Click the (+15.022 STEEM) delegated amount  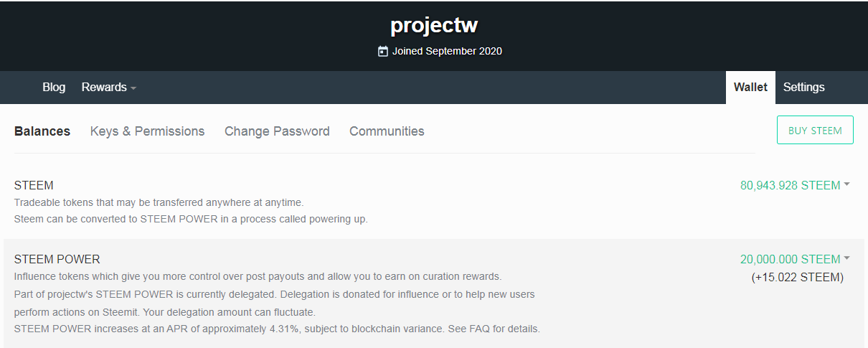(797, 277)
